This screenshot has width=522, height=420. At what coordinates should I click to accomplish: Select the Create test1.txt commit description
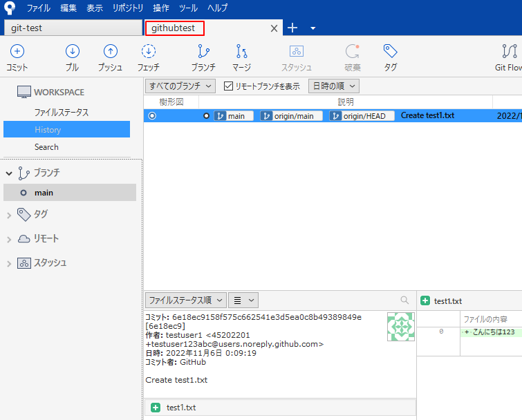(427, 116)
